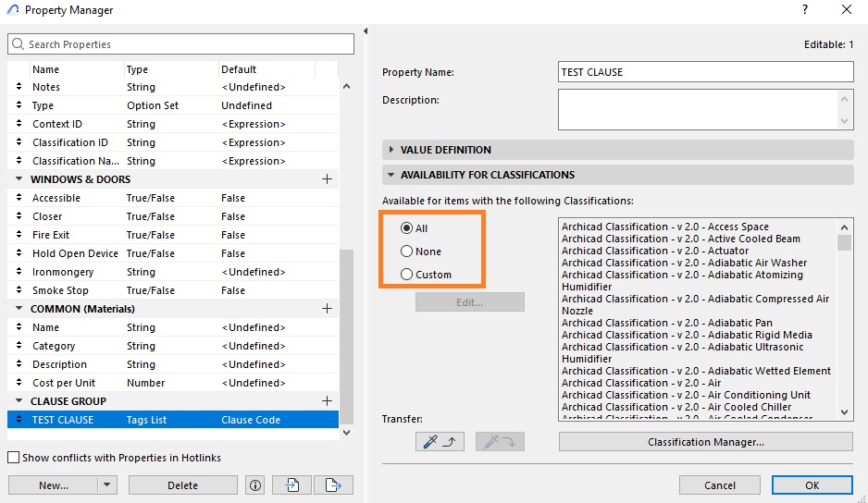Select the TEST CLAUSE property row

pyautogui.click(x=173, y=420)
